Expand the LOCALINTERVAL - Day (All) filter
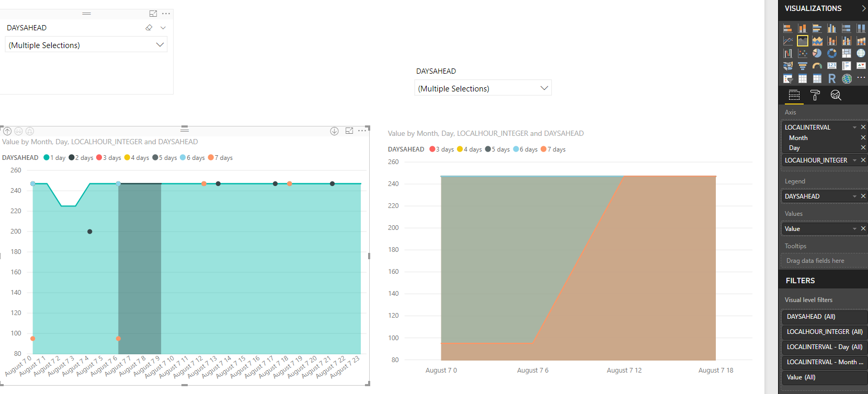 pyautogui.click(x=825, y=347)
